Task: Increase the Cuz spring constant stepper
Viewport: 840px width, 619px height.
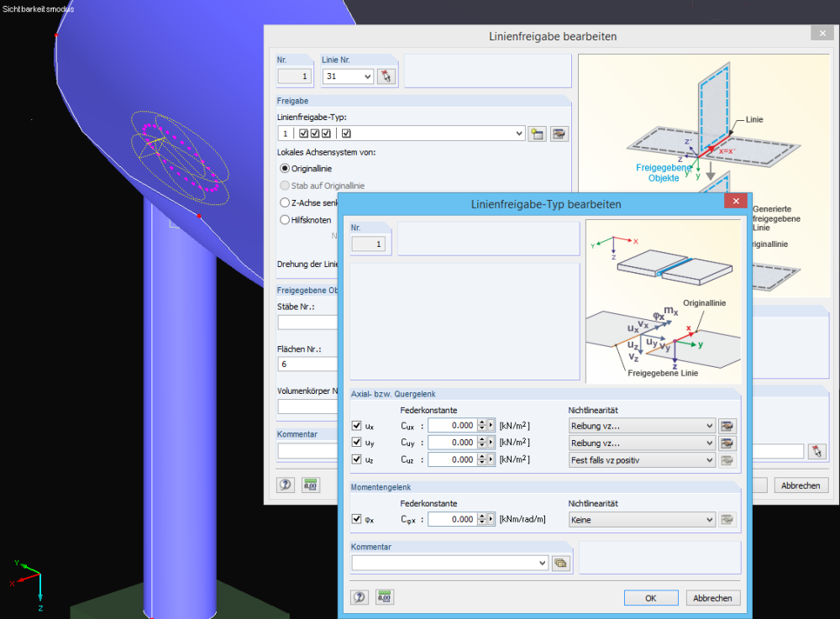Action: tap(481, 457)
